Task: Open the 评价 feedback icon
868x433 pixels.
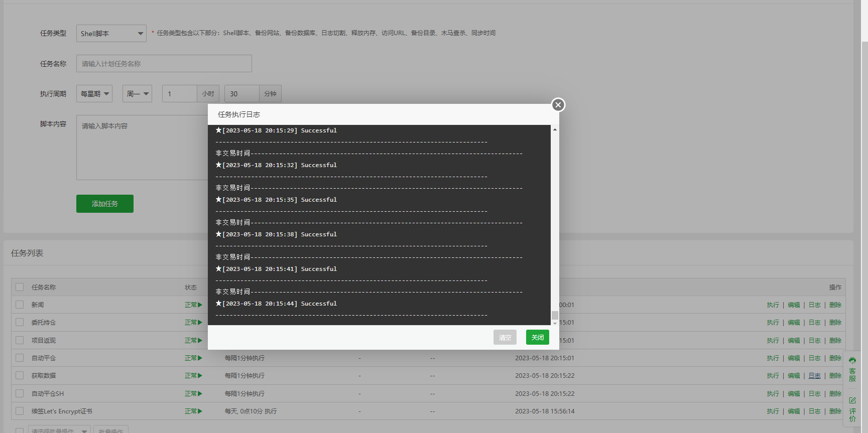Action: pos(852,409)
